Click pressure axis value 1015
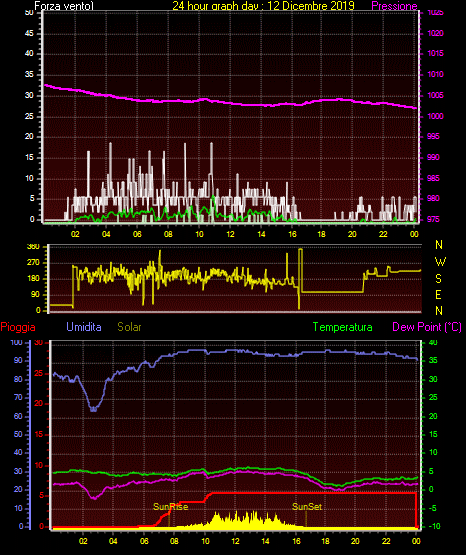Viewport: 466px width, 555px height. tap(435, 53)
